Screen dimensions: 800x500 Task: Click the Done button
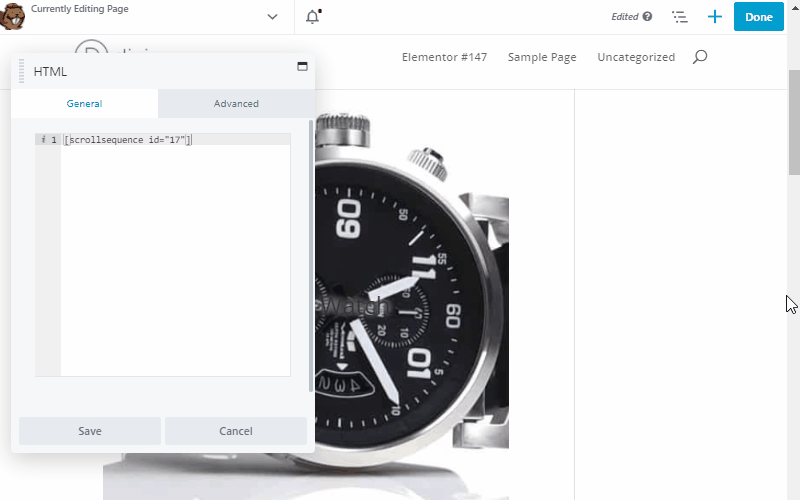(x=759, y=16)
